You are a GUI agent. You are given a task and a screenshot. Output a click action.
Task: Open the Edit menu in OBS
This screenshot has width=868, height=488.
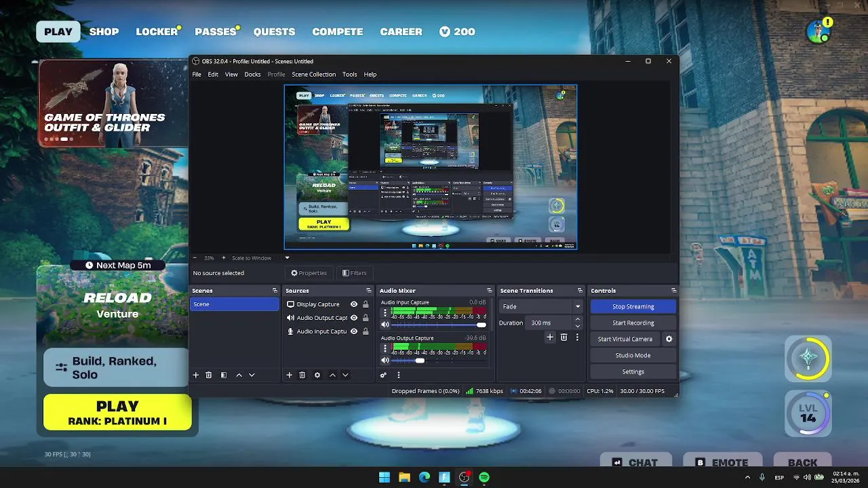213,75
